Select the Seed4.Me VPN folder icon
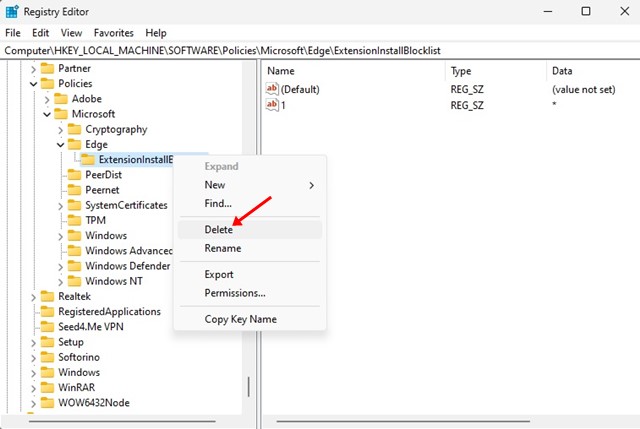640x429 pixels. (47, 327)
